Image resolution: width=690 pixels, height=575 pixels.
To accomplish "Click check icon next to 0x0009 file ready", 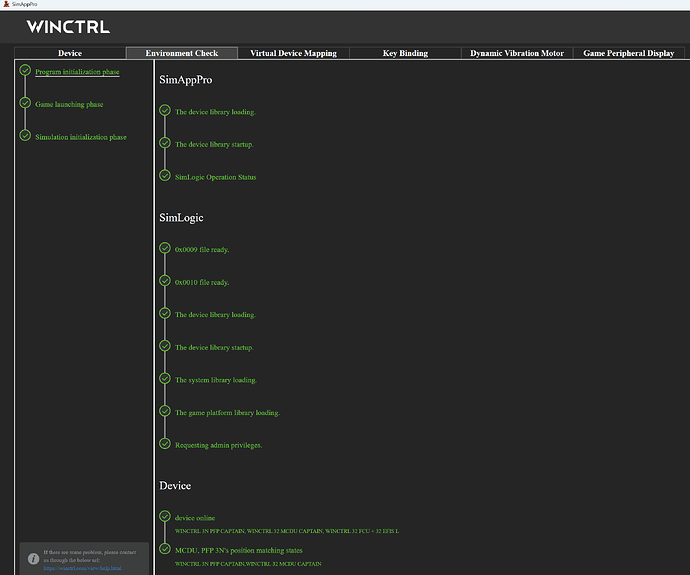I will pos(165,248).
